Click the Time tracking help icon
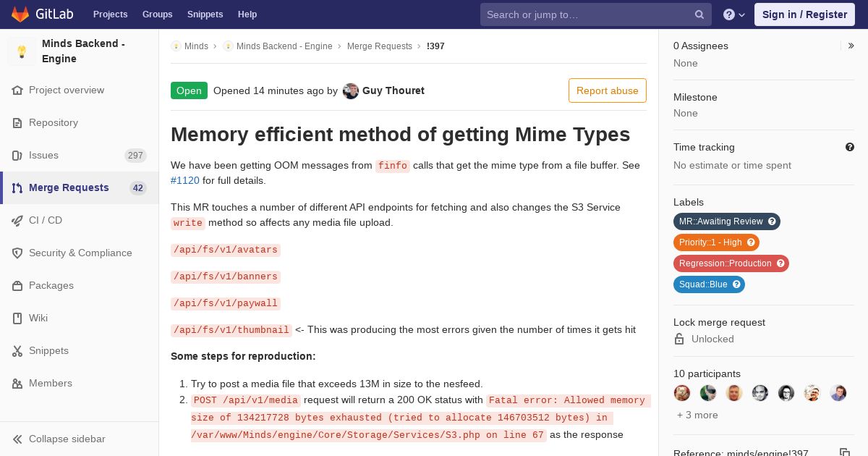The width and height of the screenshot is (868, 456). tap(850, 147)
